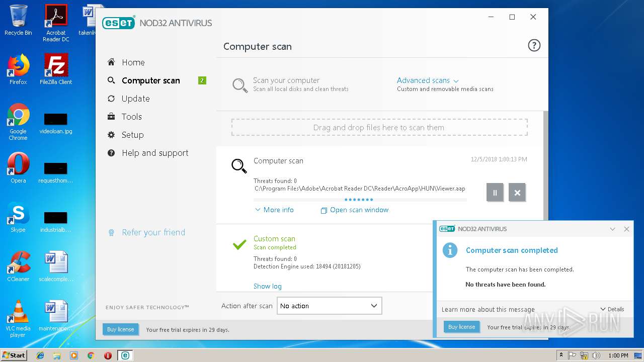Select the industrialb… desktop file
Viewport: 644px width, 362px height.
[56, 222]
